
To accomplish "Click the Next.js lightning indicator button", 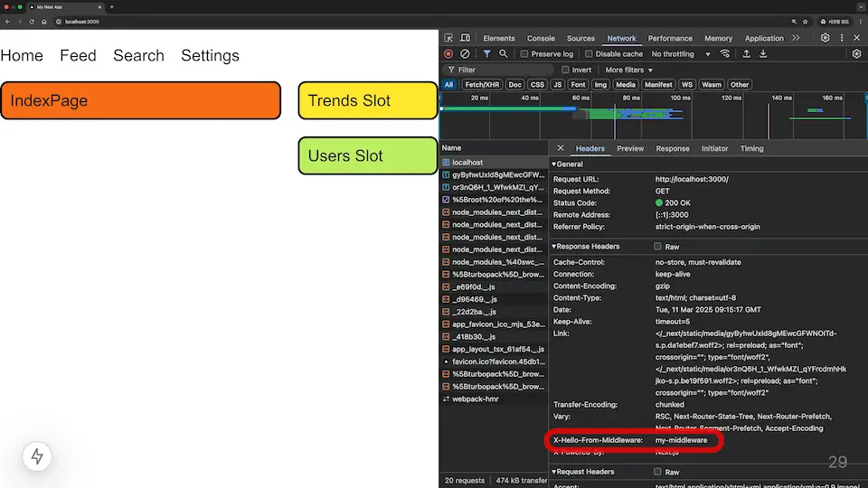I will tap(37, 456).
